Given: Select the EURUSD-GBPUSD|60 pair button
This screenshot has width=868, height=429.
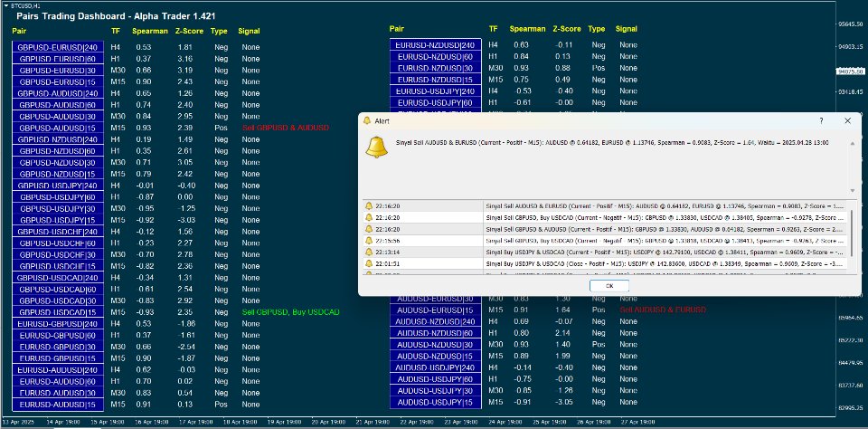Looking at the screenshot, I should [x=58, y=336].
